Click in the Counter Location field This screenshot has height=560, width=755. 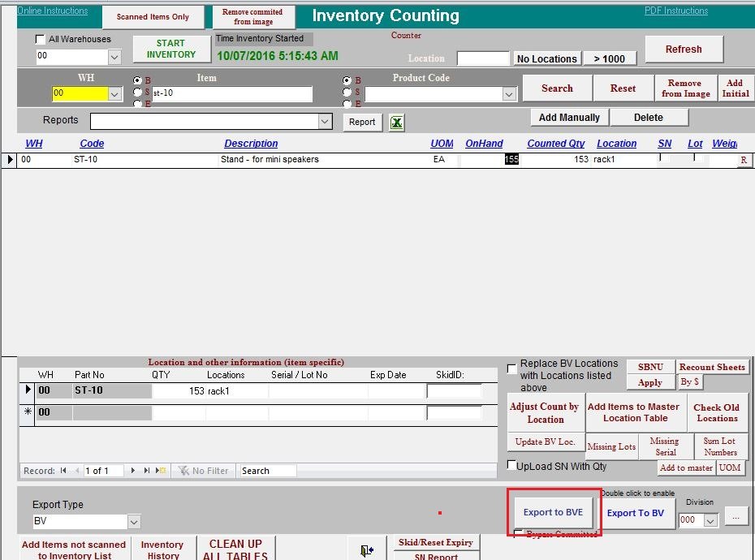(483, 58)
